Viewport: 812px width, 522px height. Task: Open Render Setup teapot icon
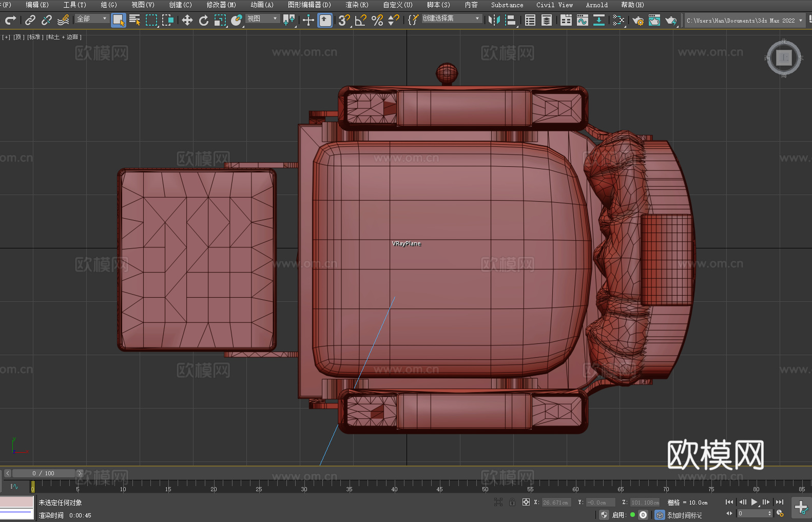point(638,20)
